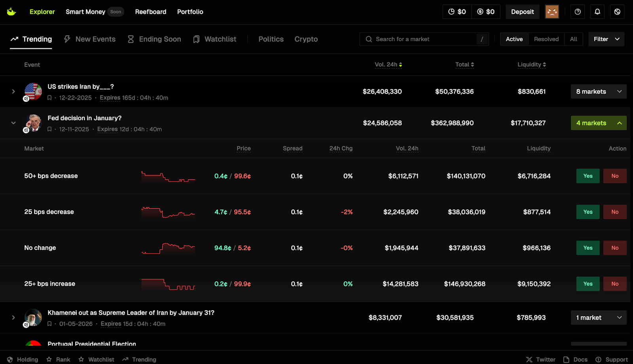
Task: Switch to the Ending Soon tab
Action: [x=154, y=39]
